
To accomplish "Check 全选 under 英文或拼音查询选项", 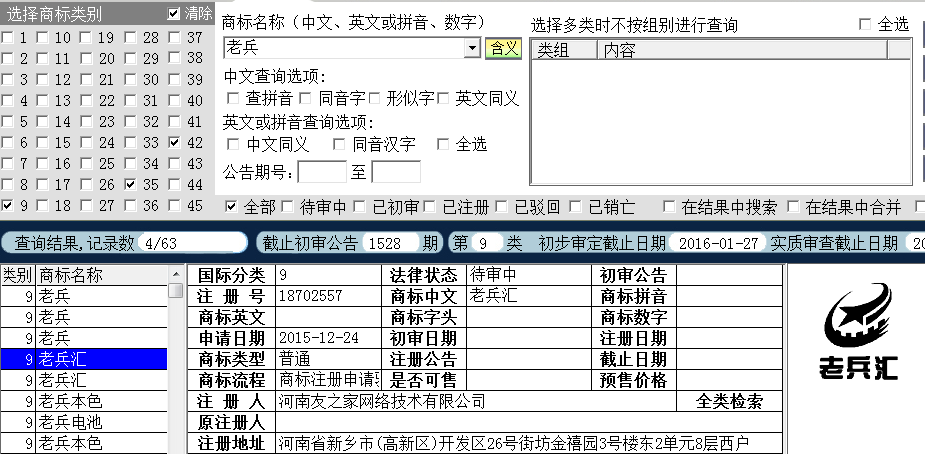I will pyautogui.click(x=443, y=144).
